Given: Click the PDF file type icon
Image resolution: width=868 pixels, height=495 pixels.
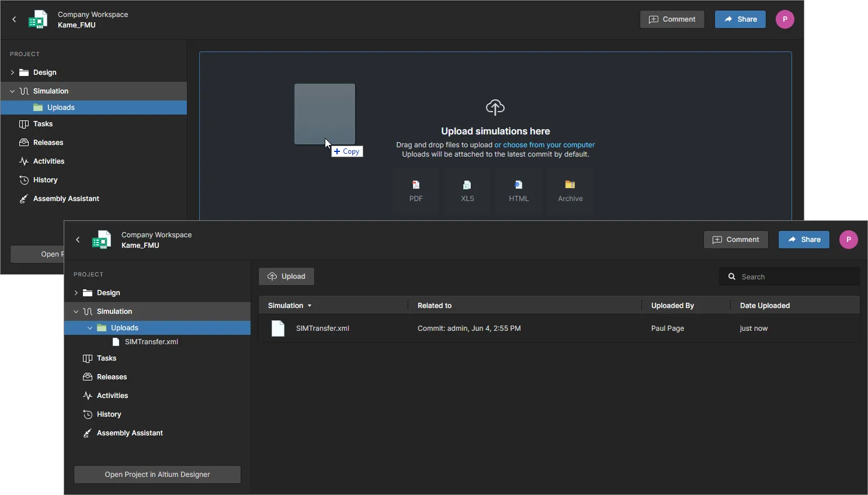Looking at the screenshot, I should (416, 185).
